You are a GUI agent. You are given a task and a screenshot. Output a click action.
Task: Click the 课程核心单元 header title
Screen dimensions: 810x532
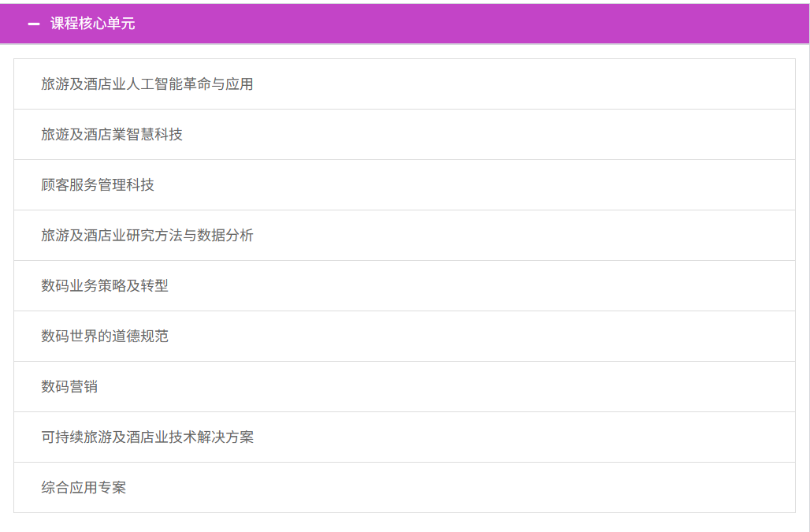(x=92, y=24)
